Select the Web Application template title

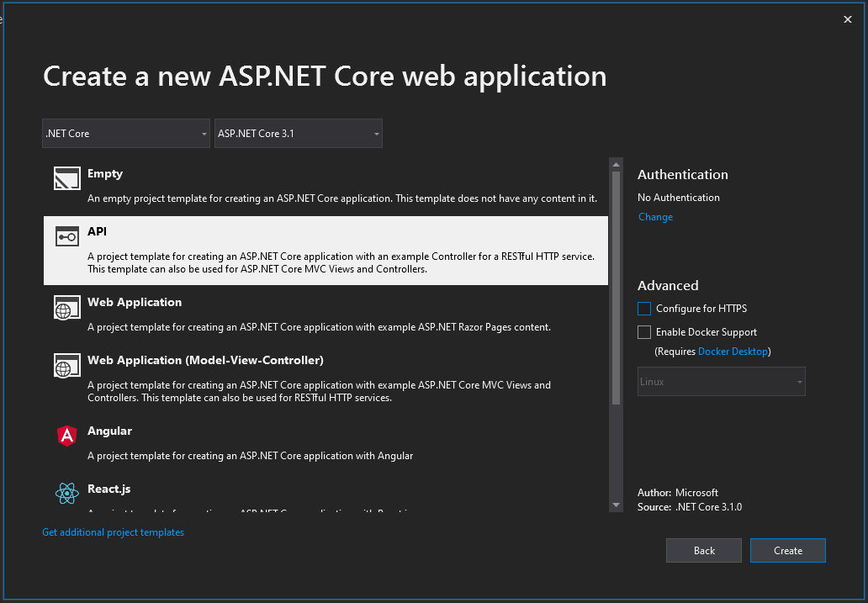pos(135,302)
